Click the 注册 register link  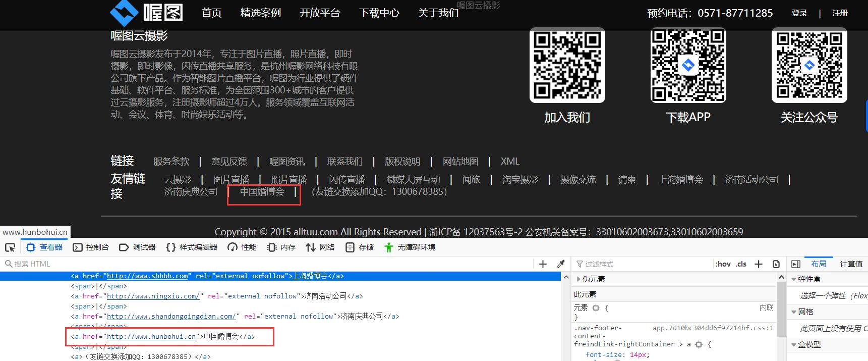point(840,13)
